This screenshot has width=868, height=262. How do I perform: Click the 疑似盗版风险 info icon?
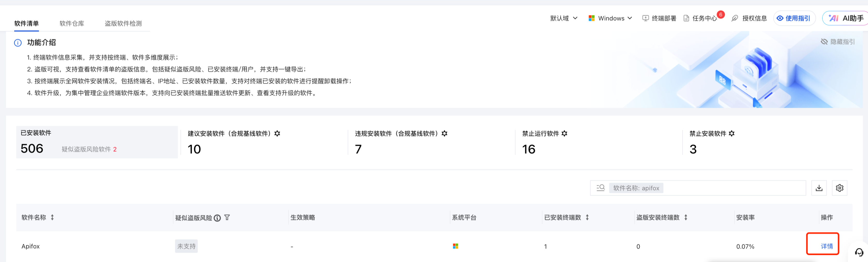point(217,218)
